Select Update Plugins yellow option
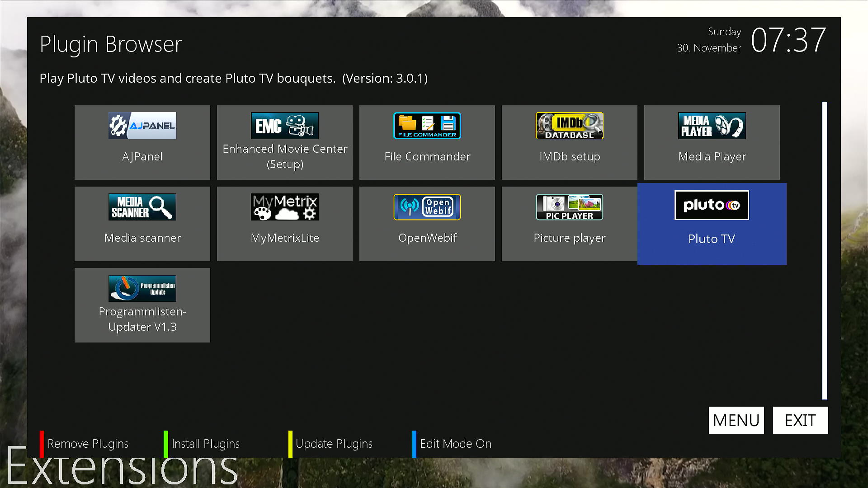The width and height of the screenshot is (868, 488). [334, 444]
